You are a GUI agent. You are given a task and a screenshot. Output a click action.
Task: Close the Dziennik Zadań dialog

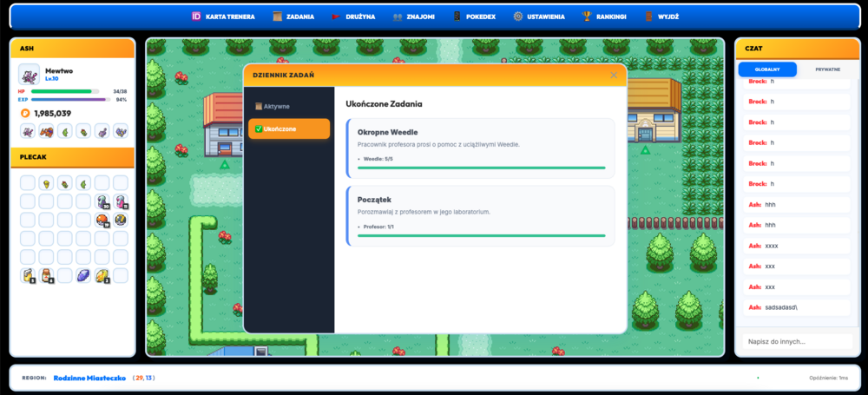point(614,75)
